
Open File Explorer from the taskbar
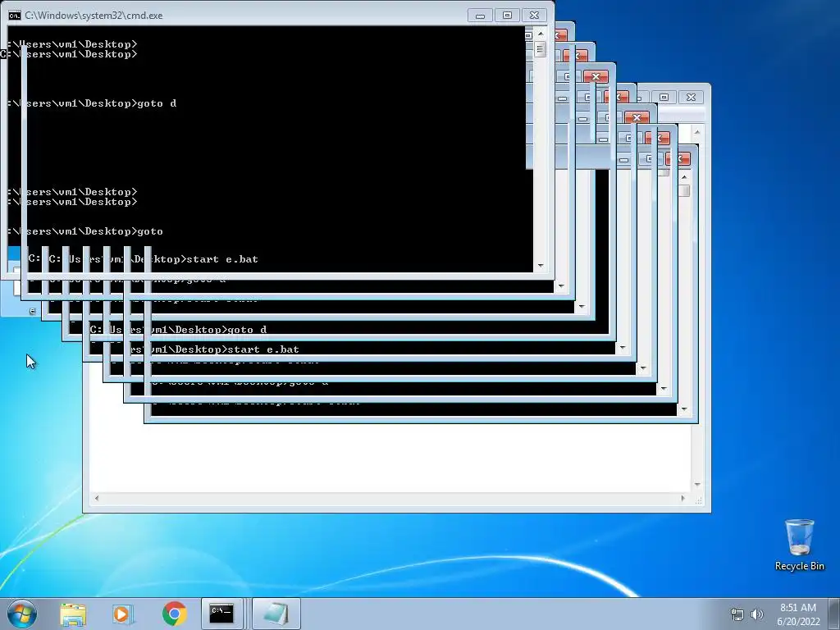point(73,614)
